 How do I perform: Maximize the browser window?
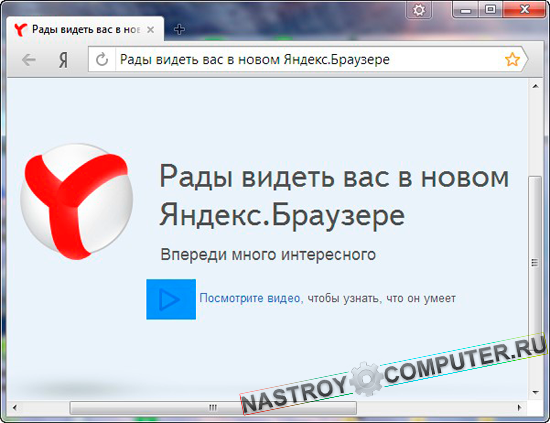[x=490, y=9]
